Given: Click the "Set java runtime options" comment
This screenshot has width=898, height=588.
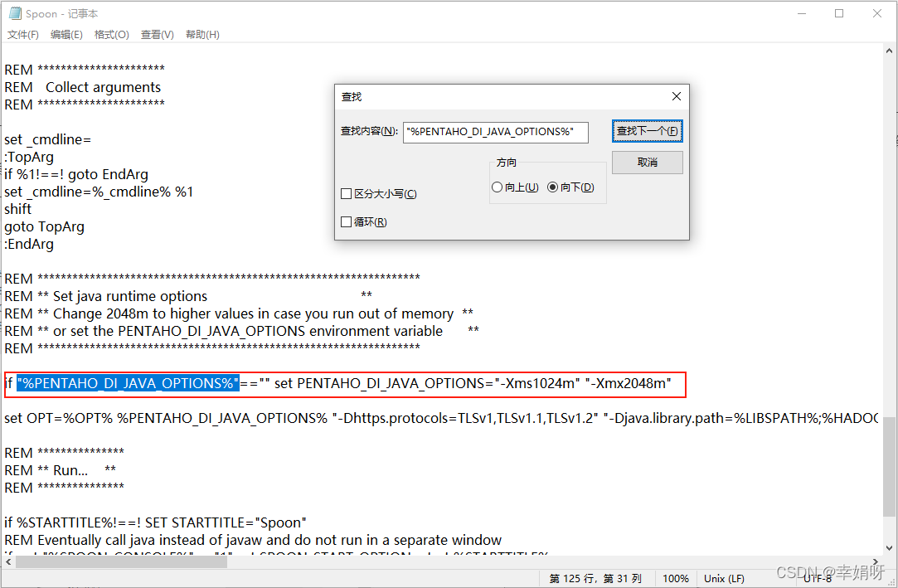Looking at the screenshot, I should [130, 296].
